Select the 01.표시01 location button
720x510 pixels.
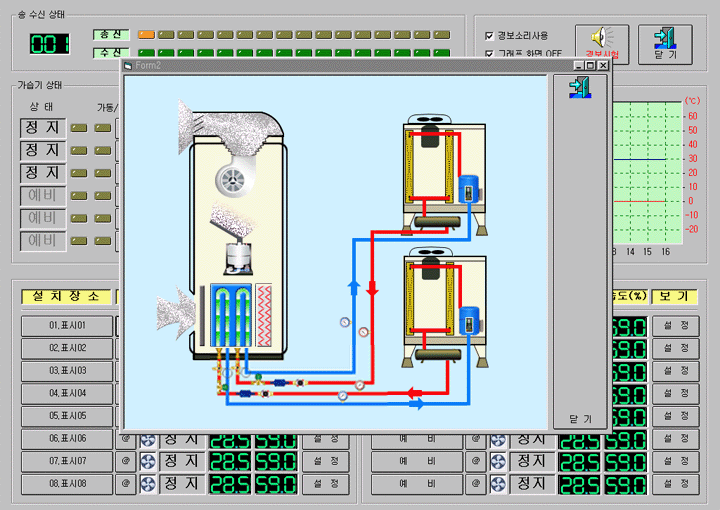(68, 326)
